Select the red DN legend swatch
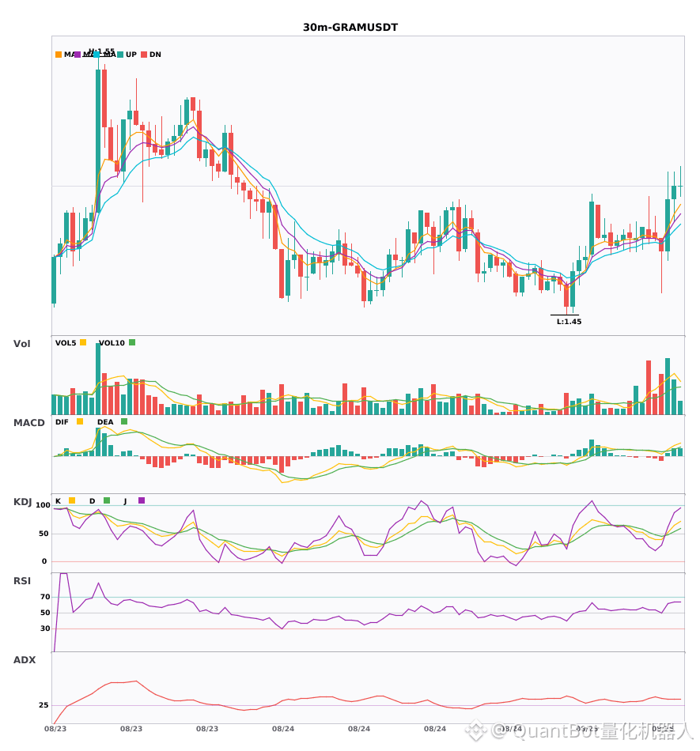Viewport: 700px width, 751px height. coord(144,55)
